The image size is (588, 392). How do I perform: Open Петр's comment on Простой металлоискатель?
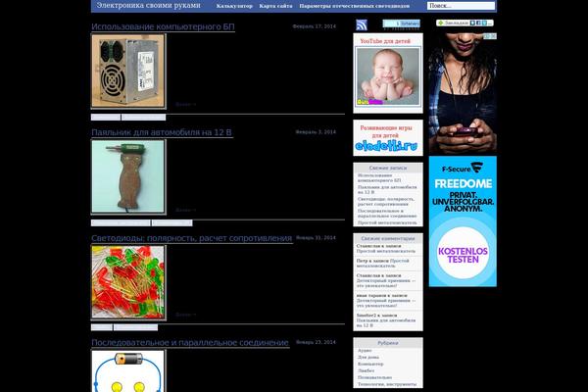coord(382,263)
